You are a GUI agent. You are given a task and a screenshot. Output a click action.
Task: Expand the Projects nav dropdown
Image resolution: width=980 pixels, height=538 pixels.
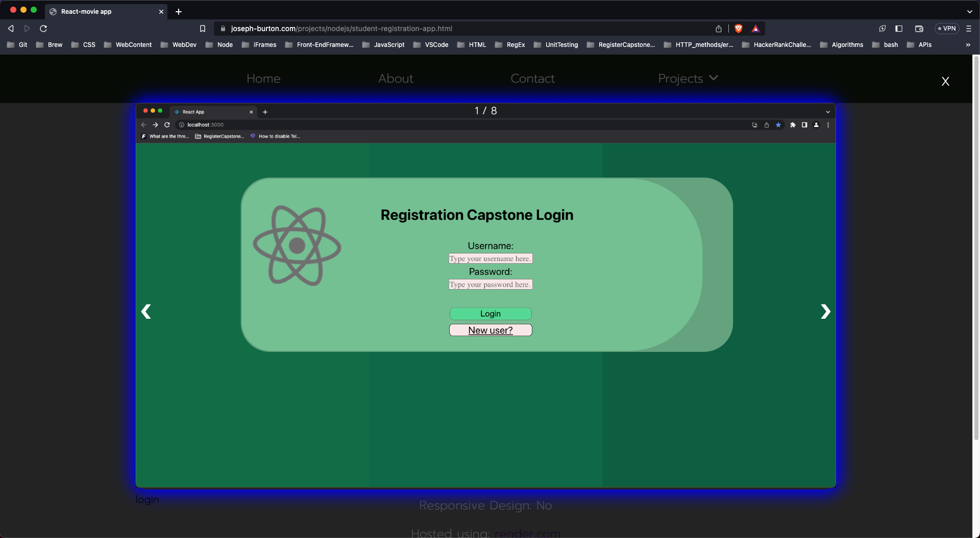[x=688, y=79]
